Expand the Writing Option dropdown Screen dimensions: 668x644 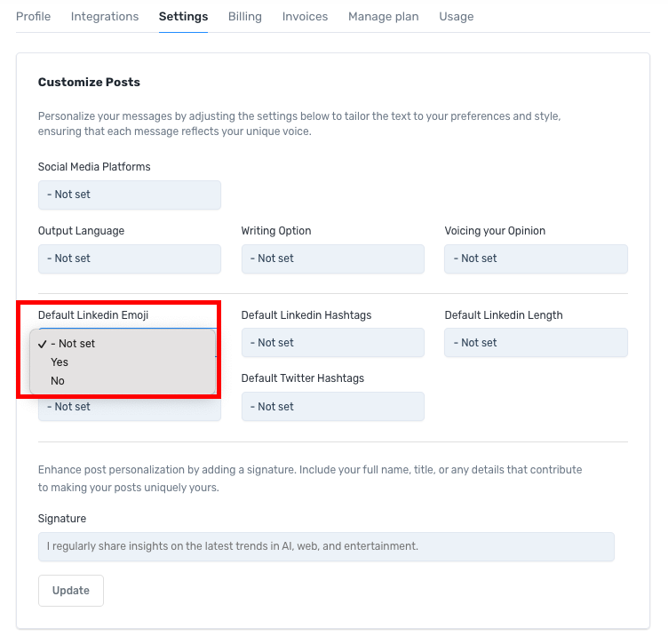332,258
